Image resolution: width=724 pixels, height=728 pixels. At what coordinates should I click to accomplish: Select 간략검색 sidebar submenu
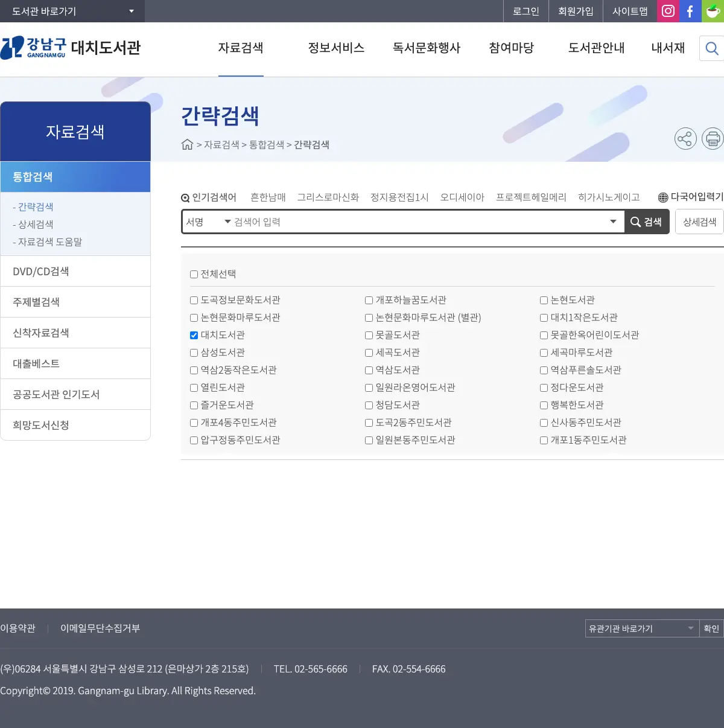(x=33, y=206)
